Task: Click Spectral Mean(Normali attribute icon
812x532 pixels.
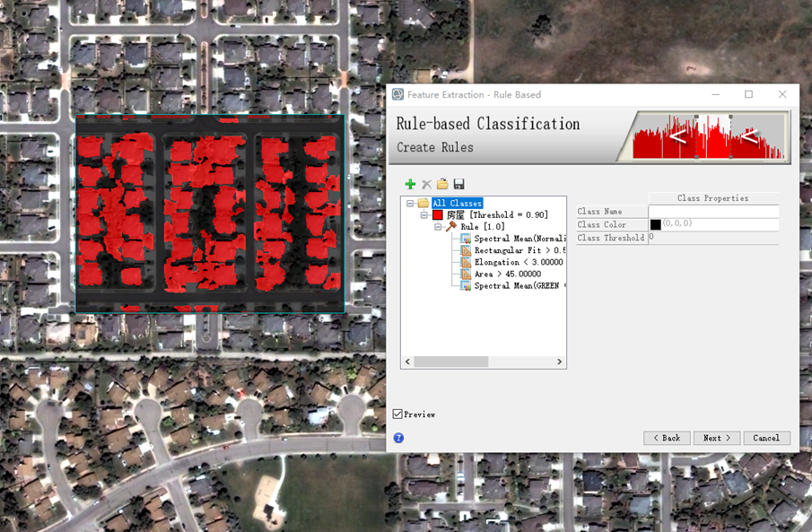Action: [466, 239]
